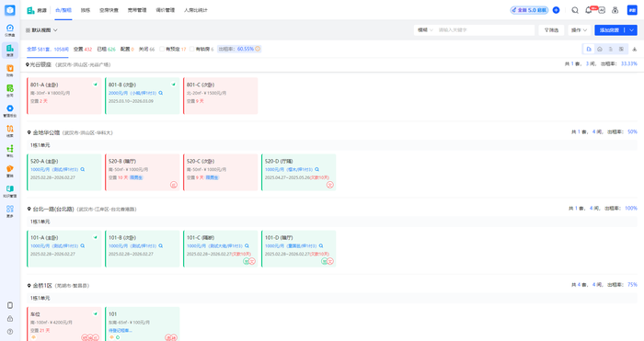Open the notifications bell icon
Image resolution: width=644 pixels, height=341 pixels.
click(588, 10)
